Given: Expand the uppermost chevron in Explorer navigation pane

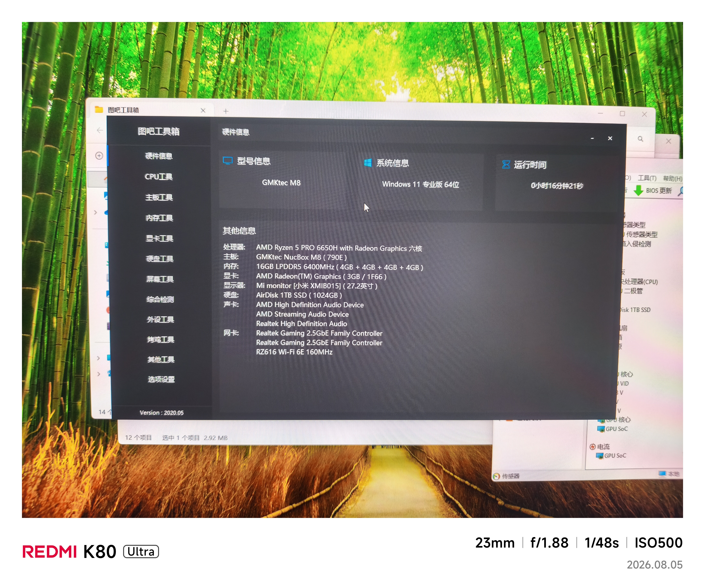Looking at the screenshot, I should [x=96, y=212].
